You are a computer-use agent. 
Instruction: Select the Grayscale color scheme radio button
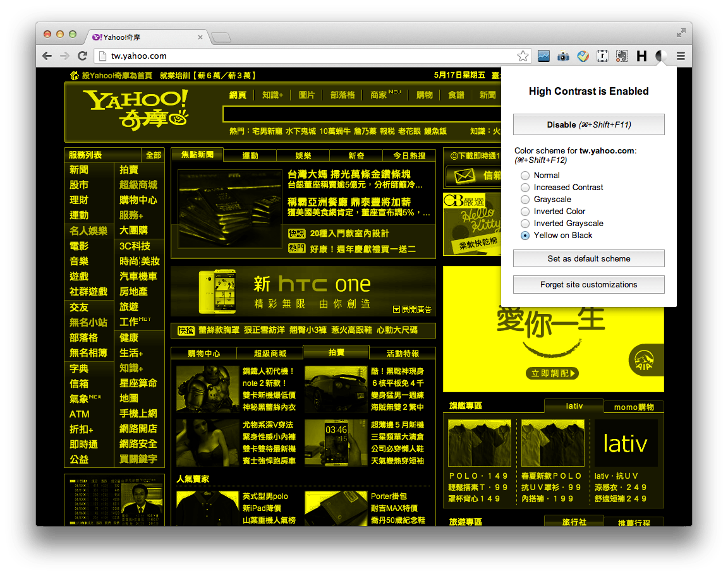[x=525, y=199]
